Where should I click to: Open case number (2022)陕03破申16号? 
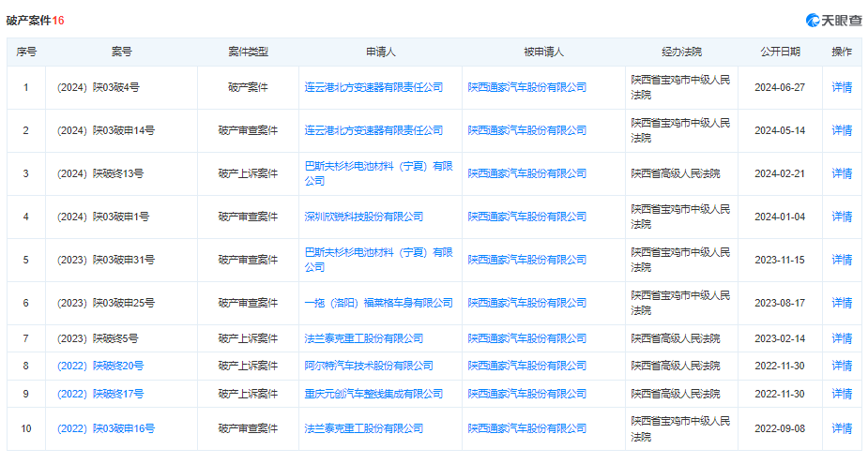106,428
